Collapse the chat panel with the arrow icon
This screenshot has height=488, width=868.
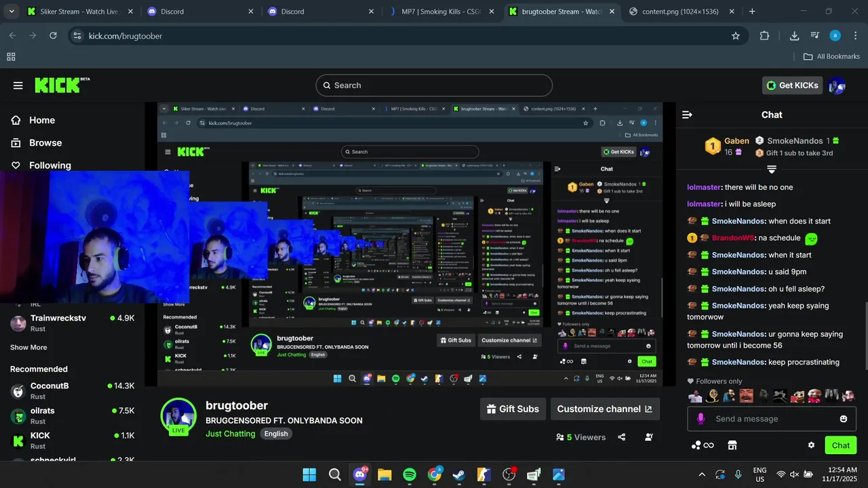687,115
